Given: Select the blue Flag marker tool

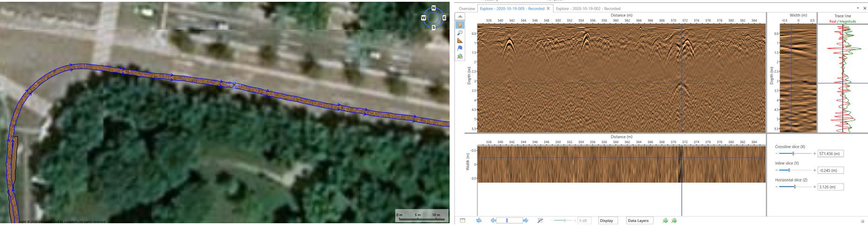Looking at the screenshot, I should [x=460, y=48].
